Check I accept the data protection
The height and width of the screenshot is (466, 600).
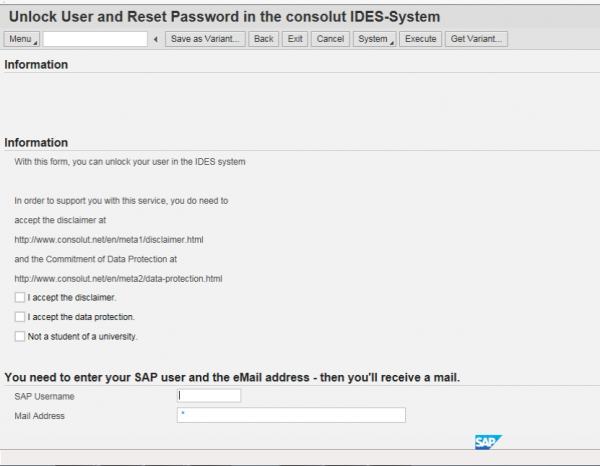pos(20,317)
